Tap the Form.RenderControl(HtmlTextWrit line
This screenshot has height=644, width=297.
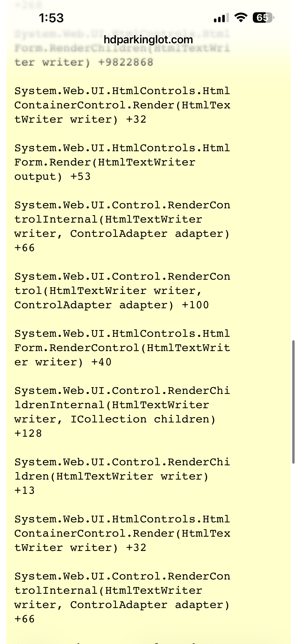(122, 348)
